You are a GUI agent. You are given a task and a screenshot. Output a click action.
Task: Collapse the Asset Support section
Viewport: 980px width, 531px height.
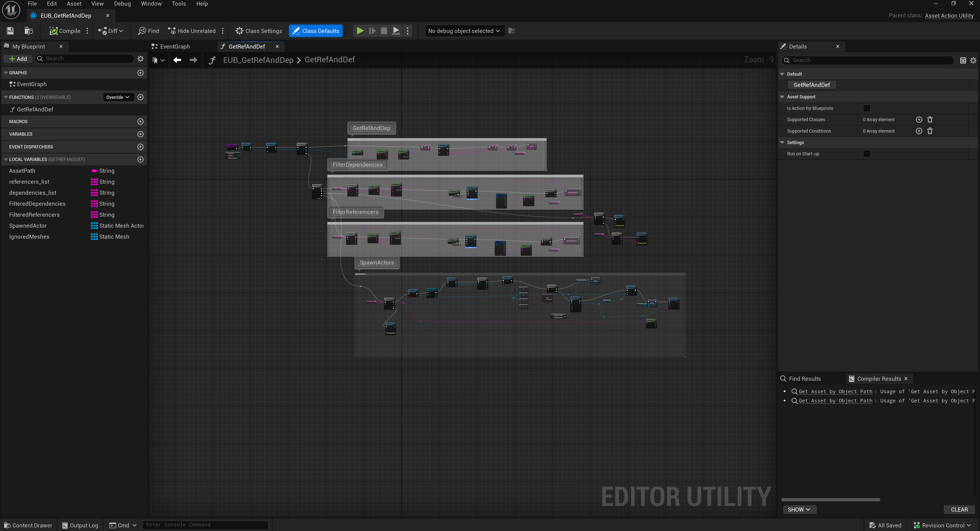(782, 97)
